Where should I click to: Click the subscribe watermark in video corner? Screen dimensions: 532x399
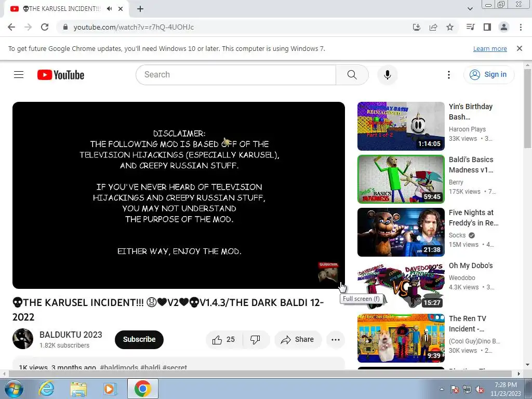pos(328,271)
